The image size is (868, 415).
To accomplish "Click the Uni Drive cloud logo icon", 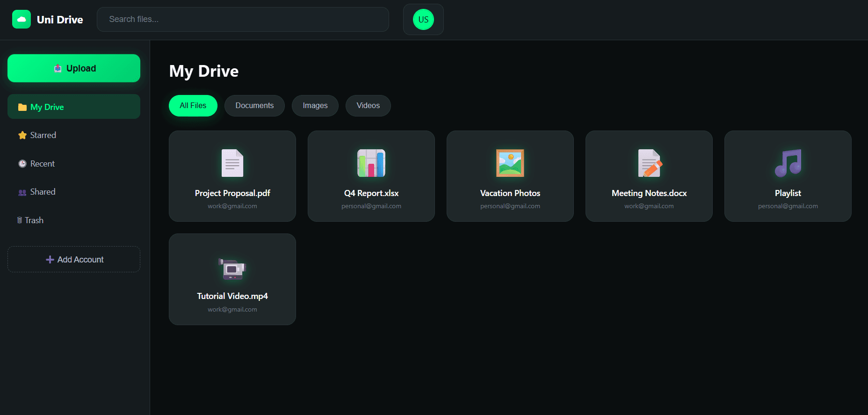I will click(x=22, y=20).
